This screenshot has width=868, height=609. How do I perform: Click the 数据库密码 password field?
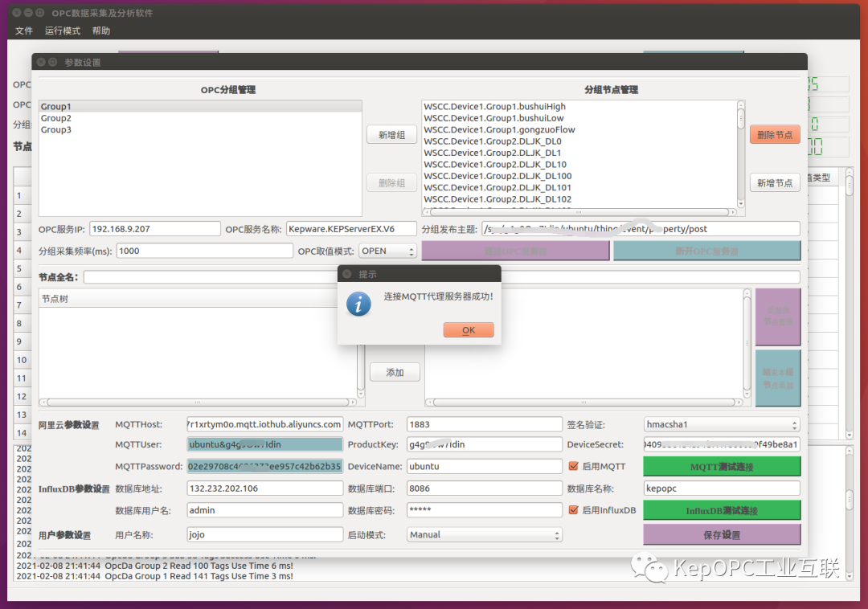tap(485, 510)
